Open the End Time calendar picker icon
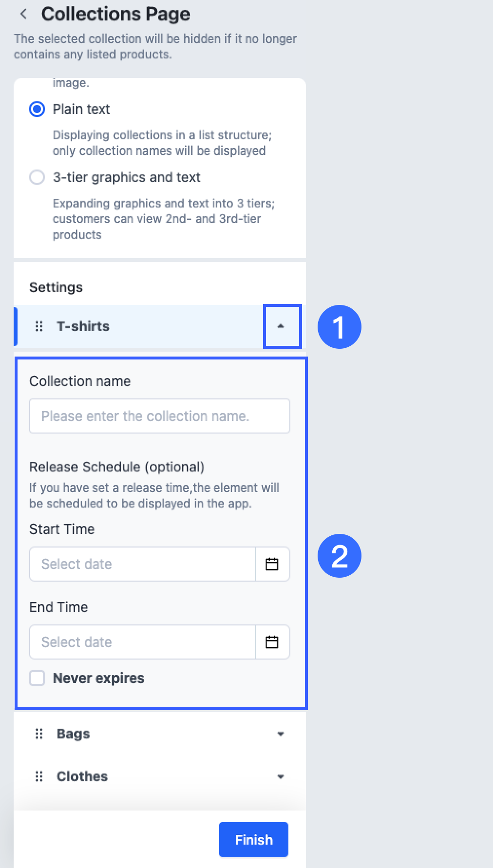This screenshot has height=868, width=493. point(272,642)
